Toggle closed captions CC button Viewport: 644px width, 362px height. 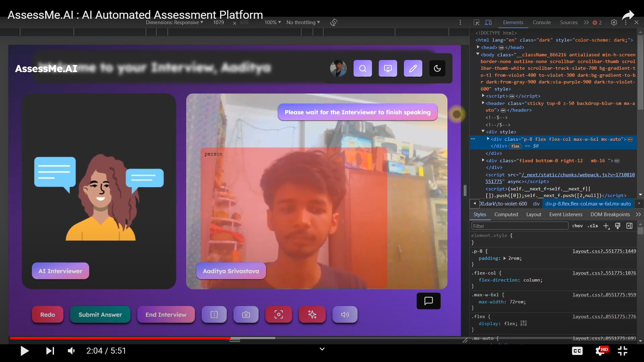577,351
